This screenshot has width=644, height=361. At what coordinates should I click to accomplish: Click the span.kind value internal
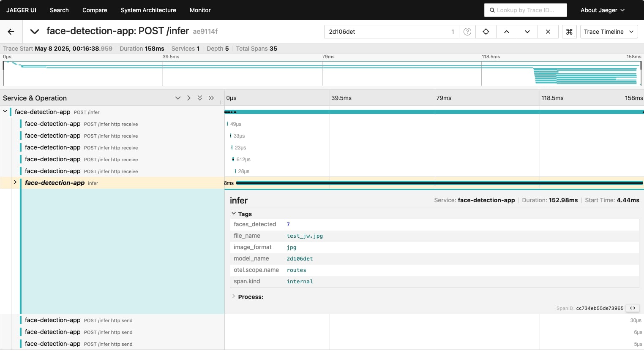point(300,282)
